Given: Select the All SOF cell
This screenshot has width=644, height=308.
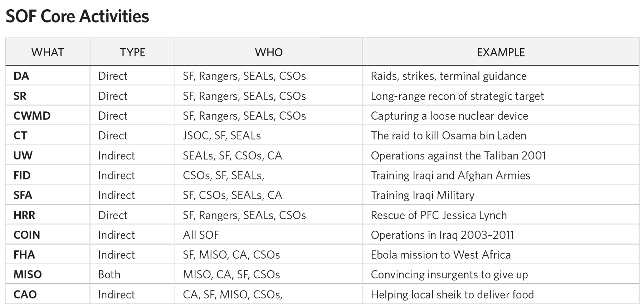Looking at the screenshot, I should pyautogui.click(x=201, y=235).
